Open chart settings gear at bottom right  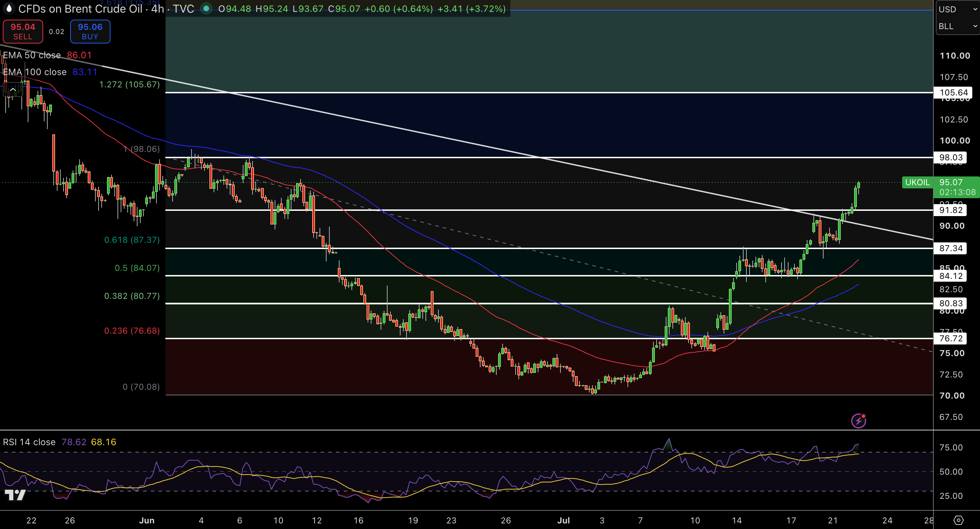pyautogui.click(x=958, y=520)
